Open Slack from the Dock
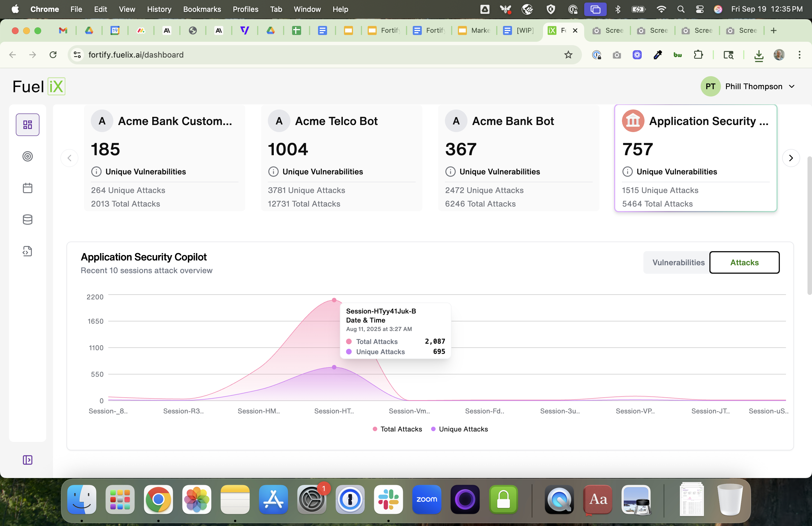812x526 pixels. [x=388, y=499]
